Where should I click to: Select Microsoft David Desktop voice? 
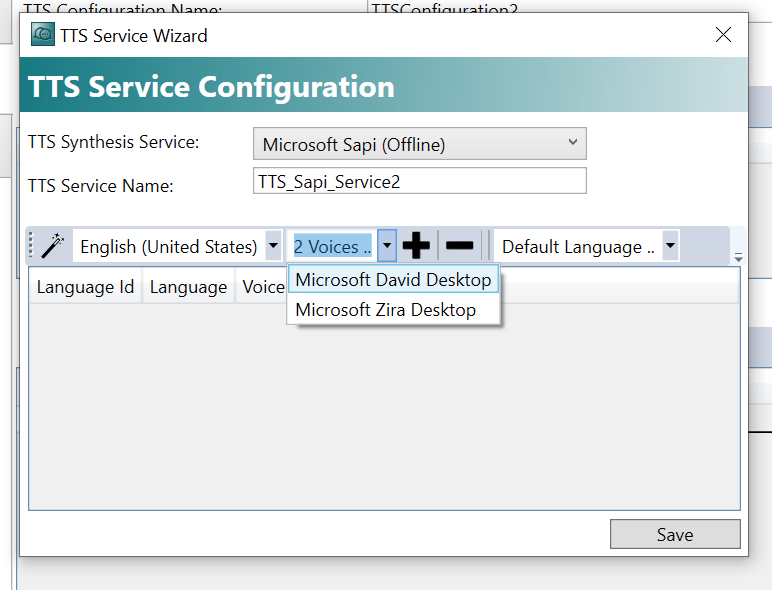393,279
